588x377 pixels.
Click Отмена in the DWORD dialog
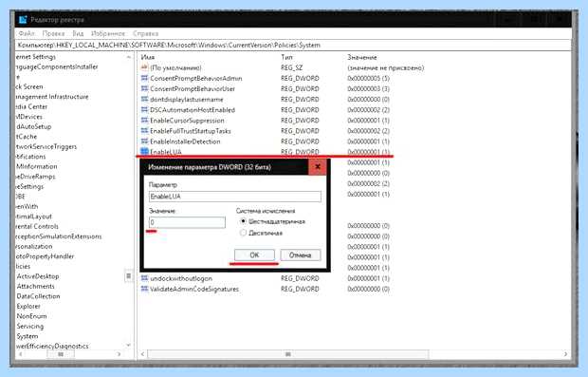pyautogui.click(x=301, y=254)
